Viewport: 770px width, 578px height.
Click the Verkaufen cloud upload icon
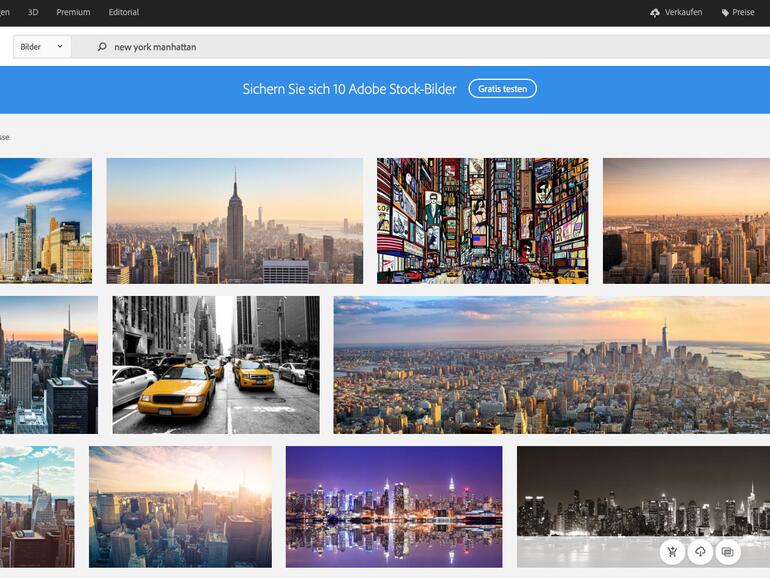point(655,13)
